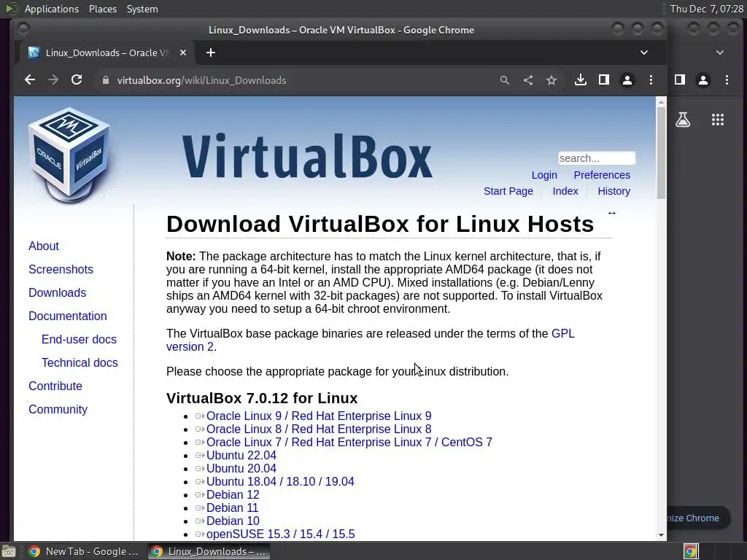Open End-user docs sidebar link
This screenshot has width=747, height=560.
(x=79, y=340)
